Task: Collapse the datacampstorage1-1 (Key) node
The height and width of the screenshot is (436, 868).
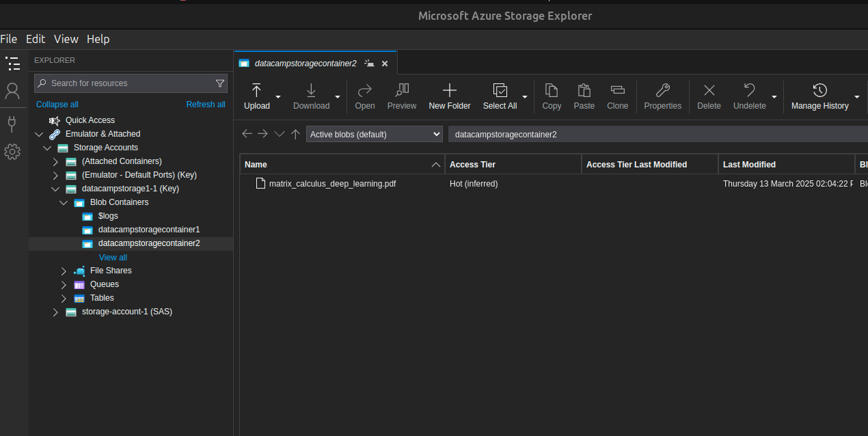Action: pyautogui.click(x=55, y=189)
